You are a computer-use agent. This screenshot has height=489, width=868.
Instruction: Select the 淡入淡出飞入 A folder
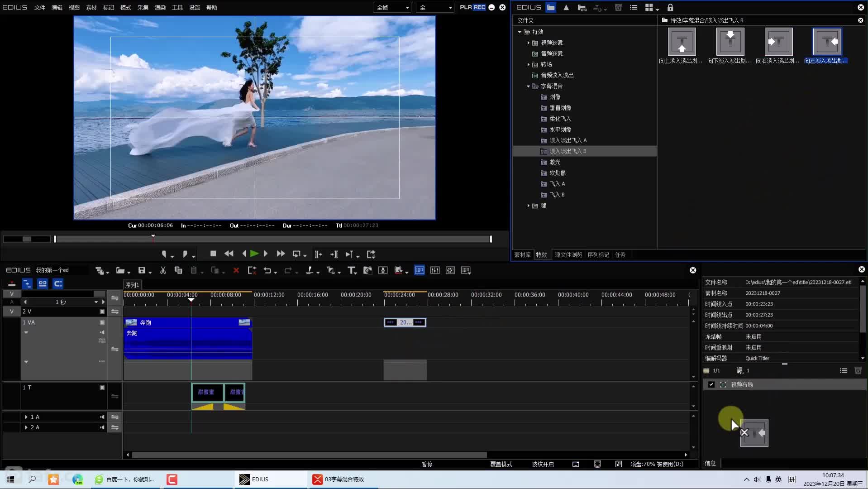(x=568, y=140)
